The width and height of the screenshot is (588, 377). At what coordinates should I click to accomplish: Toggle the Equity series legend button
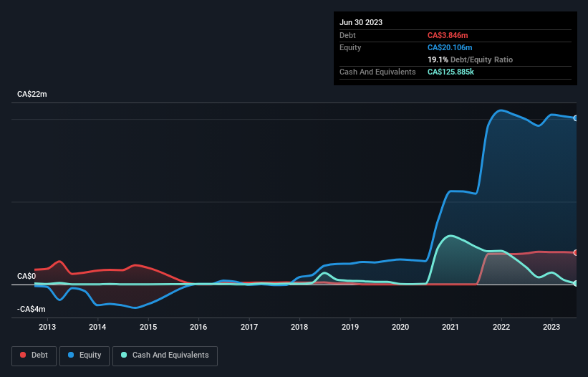tap(85, 355)
